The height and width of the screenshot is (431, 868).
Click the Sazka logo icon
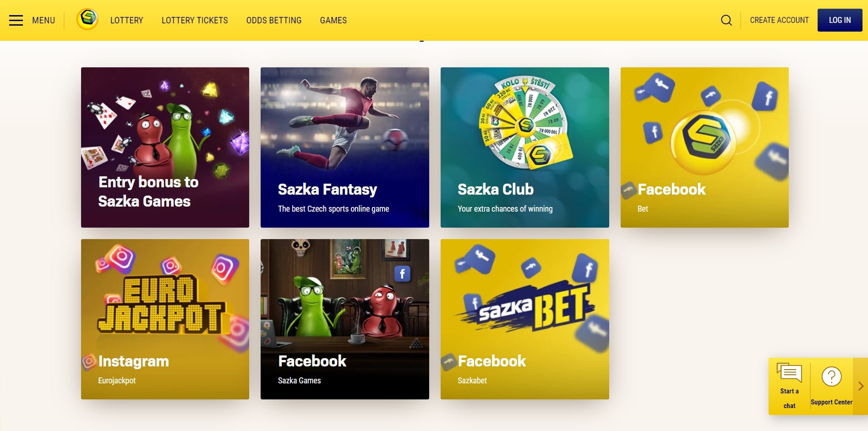tap(87, 20)
